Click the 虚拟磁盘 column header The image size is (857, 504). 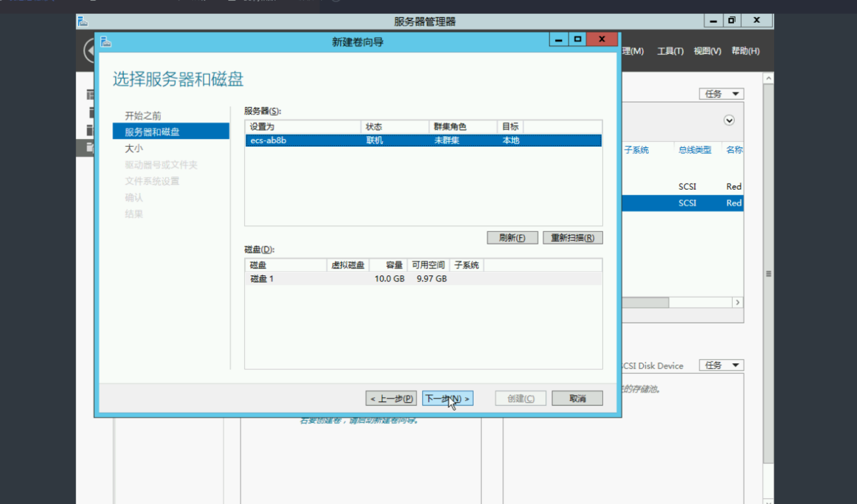[348, 265]
